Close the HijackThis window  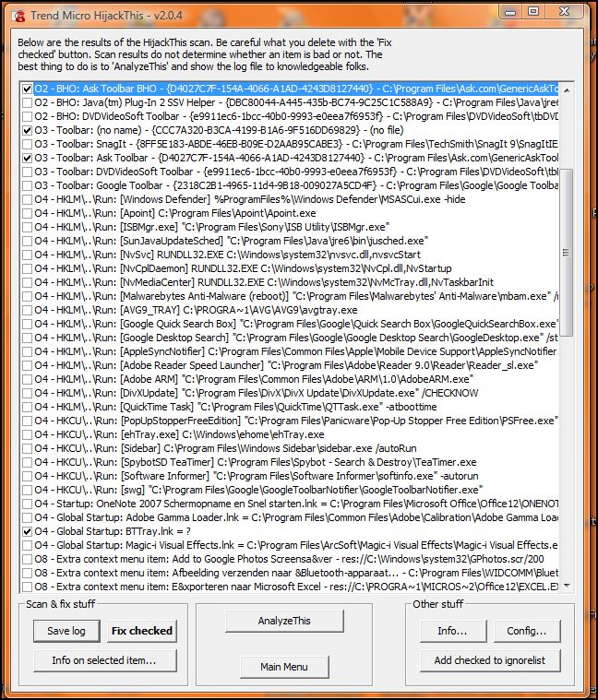click(x=565, y=12)
